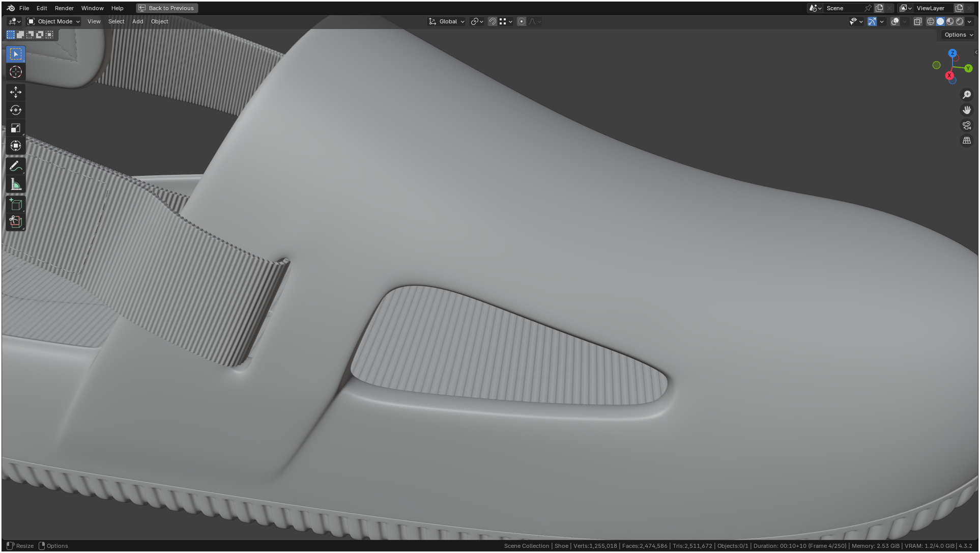The width and height of the screenshot is (980, 553).
Task: Click the Blender logo icon
Action: point(11,8)
